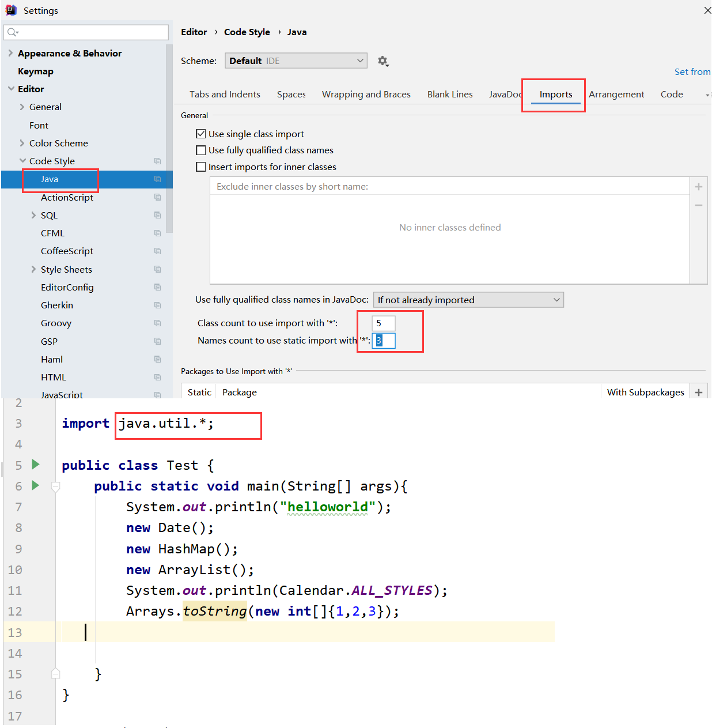This screenshot has height=728, width=712.
Task: Expand the SQL node
Action: pyautogui.click(x=33, y=215)
